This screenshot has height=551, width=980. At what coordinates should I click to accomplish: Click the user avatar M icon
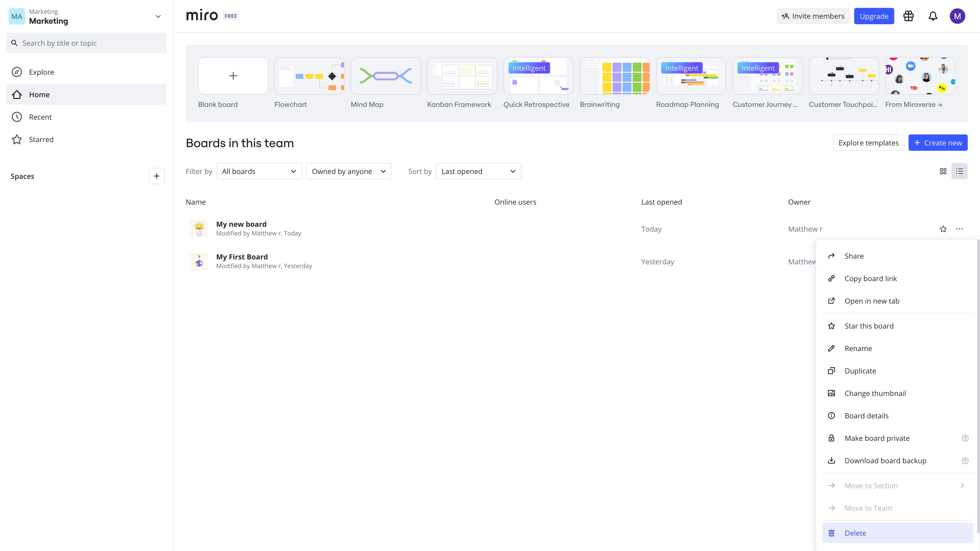957,16
